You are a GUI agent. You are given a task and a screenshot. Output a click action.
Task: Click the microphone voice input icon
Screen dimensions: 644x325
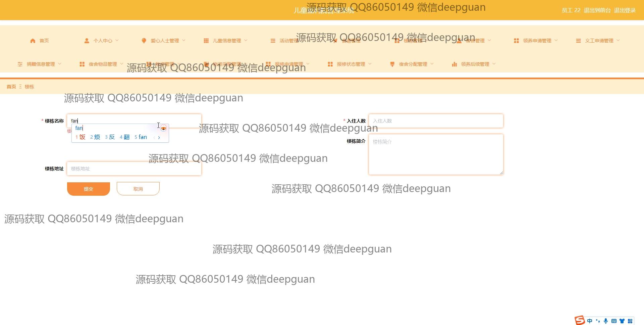606,321
